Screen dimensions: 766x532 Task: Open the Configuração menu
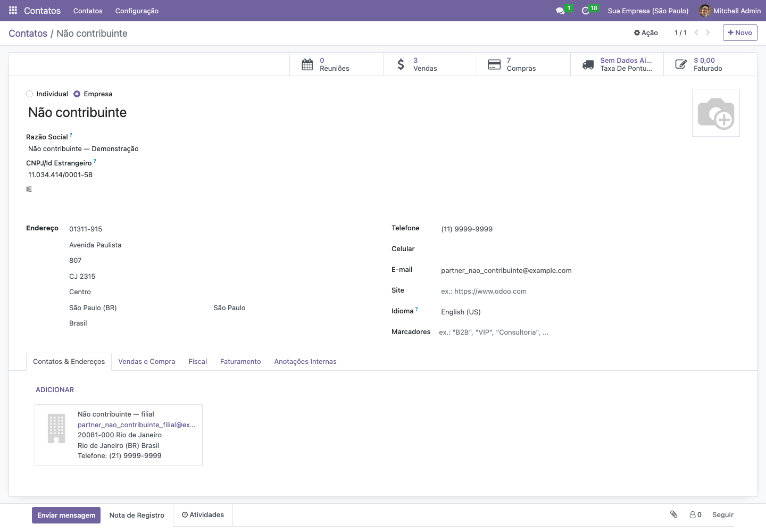[x=137, y=11]
